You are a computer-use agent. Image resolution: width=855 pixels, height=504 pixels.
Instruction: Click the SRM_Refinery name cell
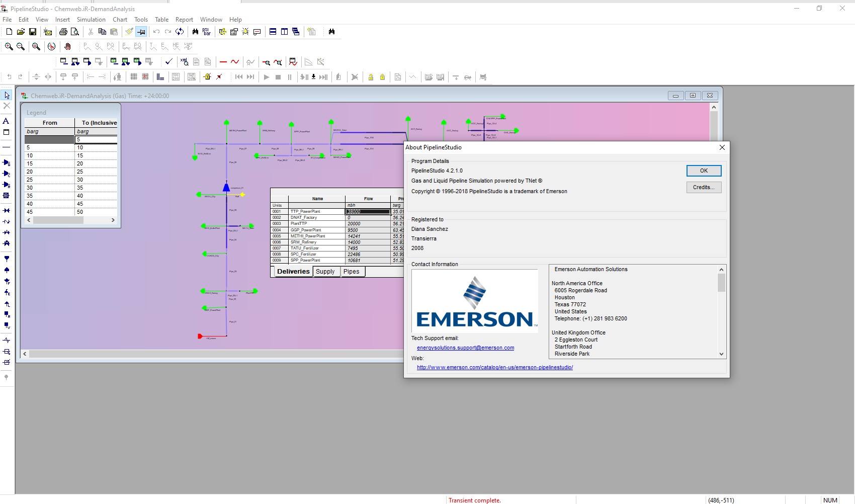point(317,242)
